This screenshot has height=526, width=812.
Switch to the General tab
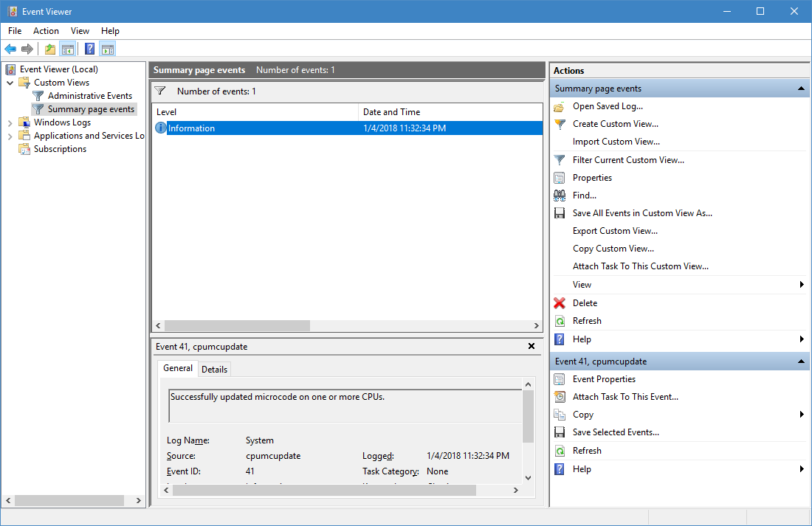point(178,368)
